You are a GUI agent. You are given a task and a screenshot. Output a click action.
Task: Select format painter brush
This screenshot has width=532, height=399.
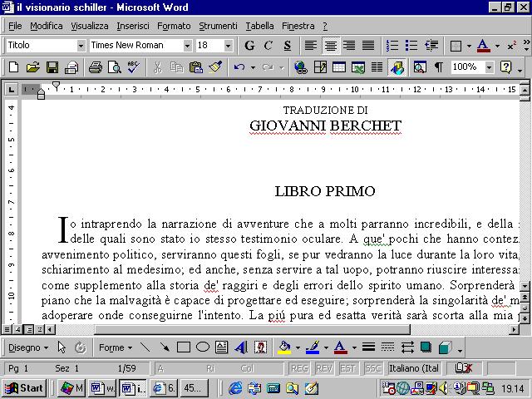pyautogui.click(x=215, y=67)
